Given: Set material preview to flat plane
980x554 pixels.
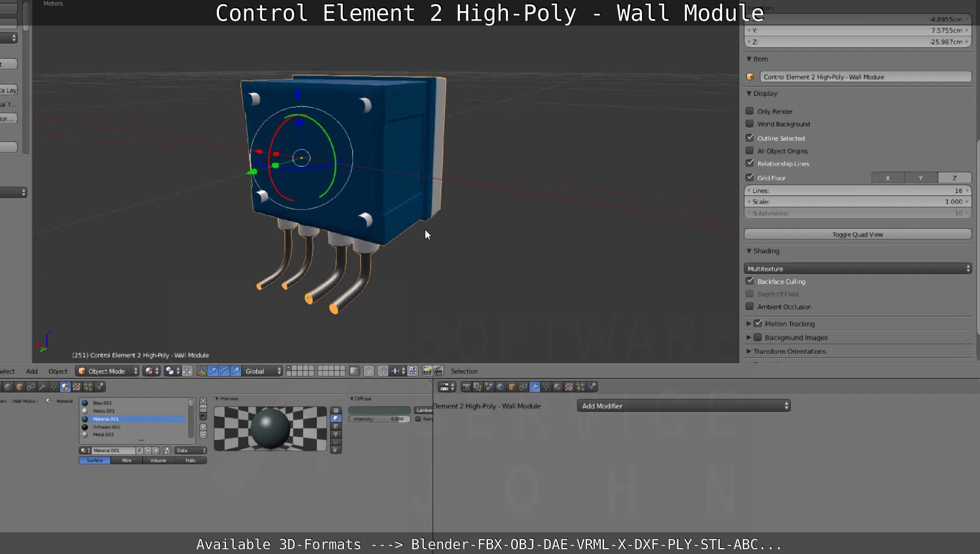Looking at the screenshot, I should point(335,410).
